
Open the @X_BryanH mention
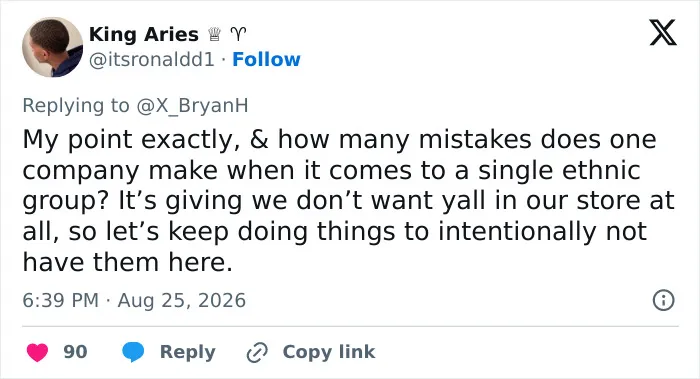coord(192,106)
